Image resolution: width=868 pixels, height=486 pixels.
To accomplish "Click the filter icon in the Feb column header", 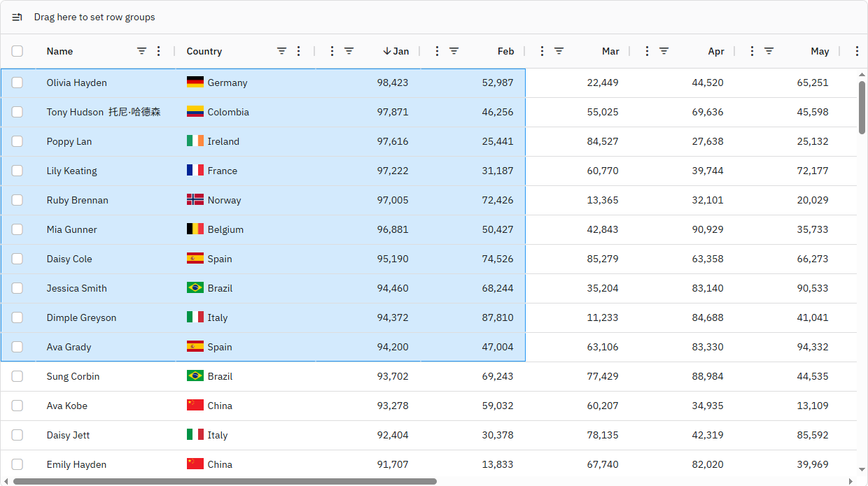I will (454, 51).
